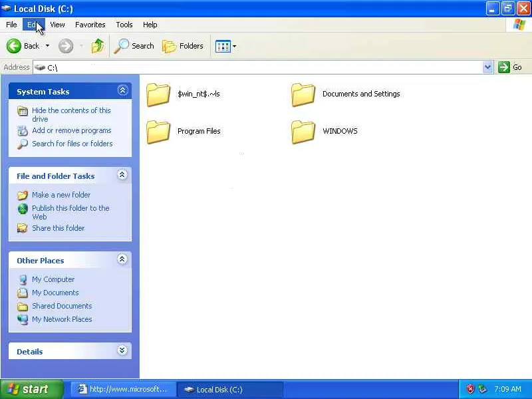
Task: Click the My Computer icon in sidebar
Action: [x=23, y=279]
